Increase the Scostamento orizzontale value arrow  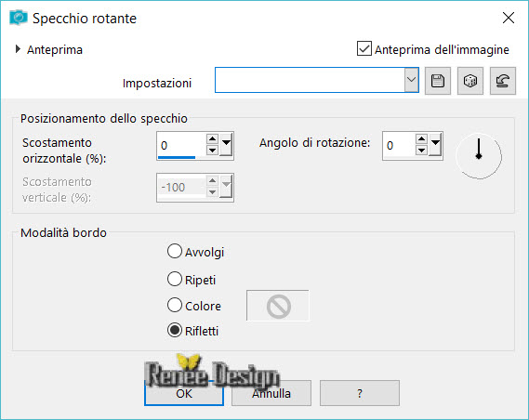point(212,139)
